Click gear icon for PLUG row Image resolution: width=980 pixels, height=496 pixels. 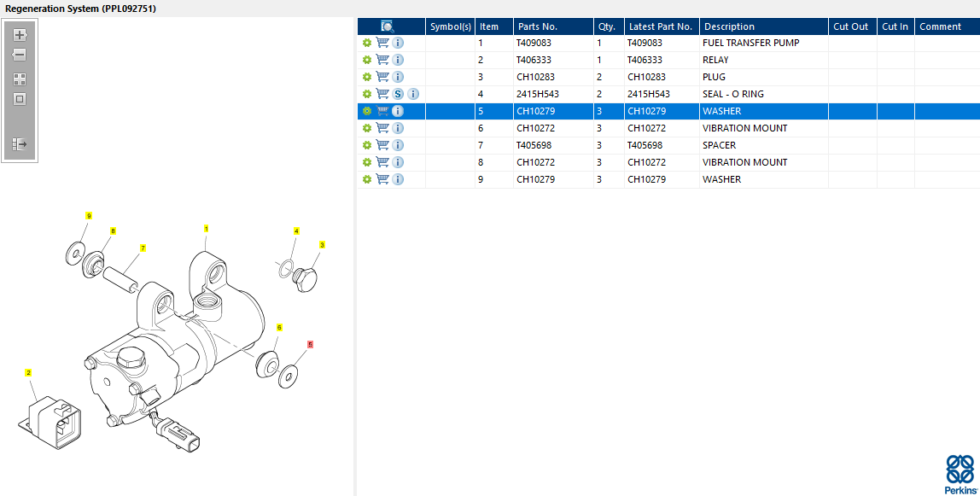[x=367, y=77]
